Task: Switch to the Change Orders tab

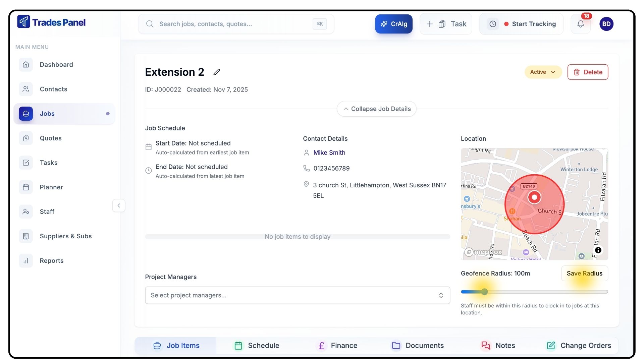Action: pyautogui.click(x=579, y=345)
